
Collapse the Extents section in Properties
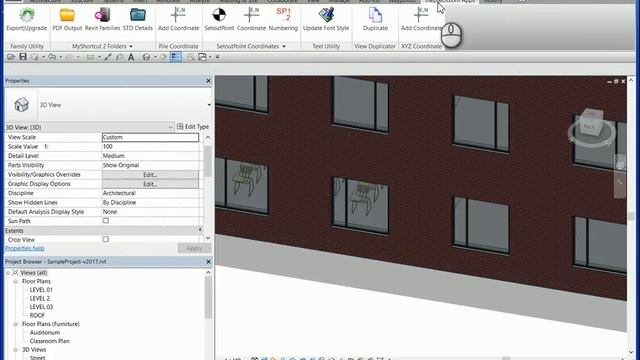200,230
